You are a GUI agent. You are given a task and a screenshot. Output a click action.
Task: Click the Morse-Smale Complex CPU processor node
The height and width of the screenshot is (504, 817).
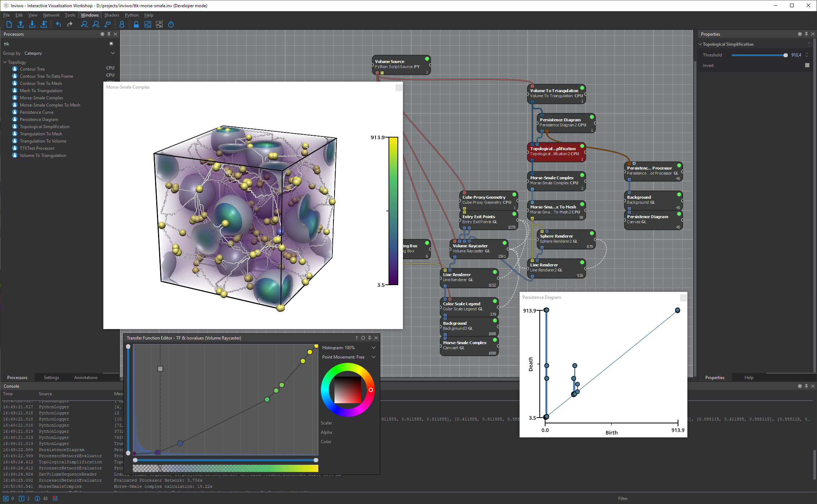pyautogui.click(x=556, y=180)
